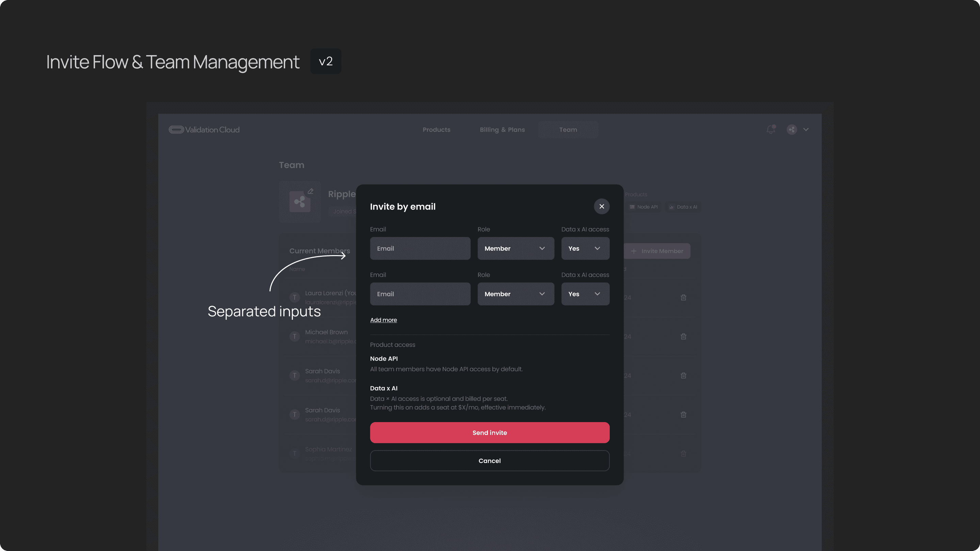Open the first row Role dropdown
980x551 pixels.
(x=516, y=248)
